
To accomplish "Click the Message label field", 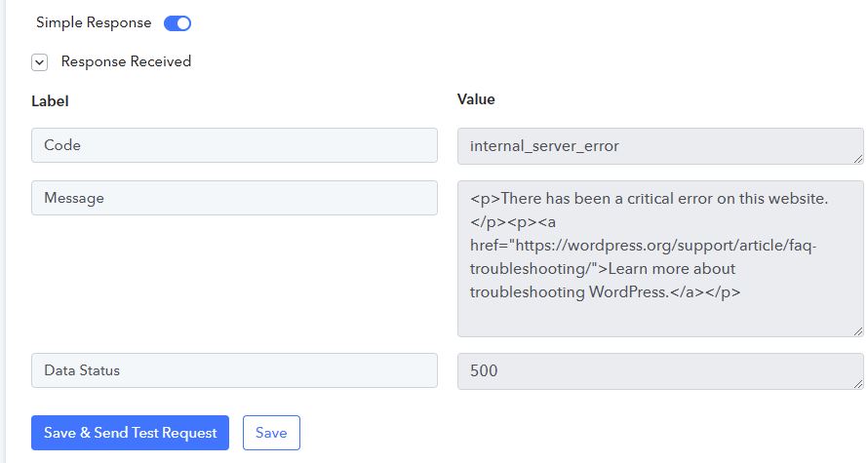I will [x=234, y=198].
